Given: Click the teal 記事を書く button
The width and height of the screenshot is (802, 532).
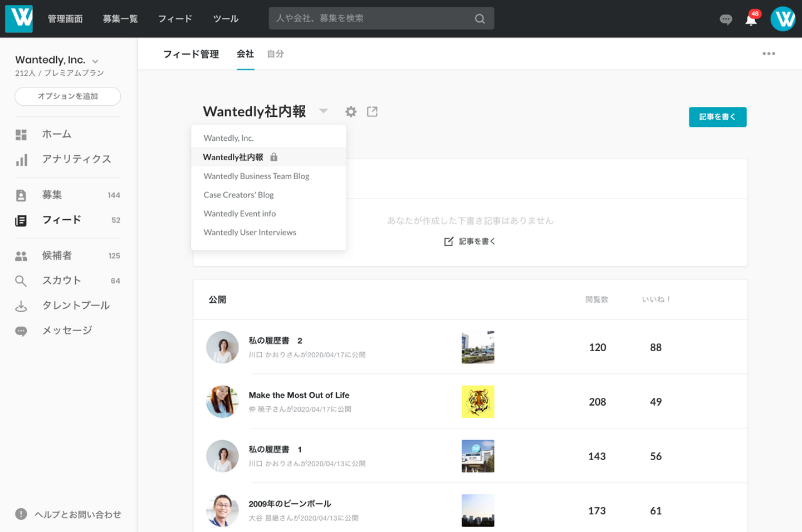Looking at the screenshot, I should click(717, 117).
